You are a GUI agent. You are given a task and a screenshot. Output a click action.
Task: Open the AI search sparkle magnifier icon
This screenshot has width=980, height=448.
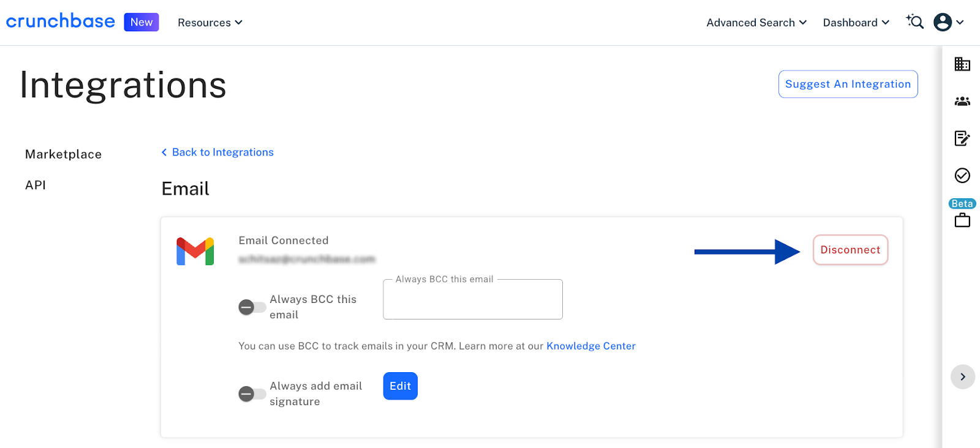(914, 22)
